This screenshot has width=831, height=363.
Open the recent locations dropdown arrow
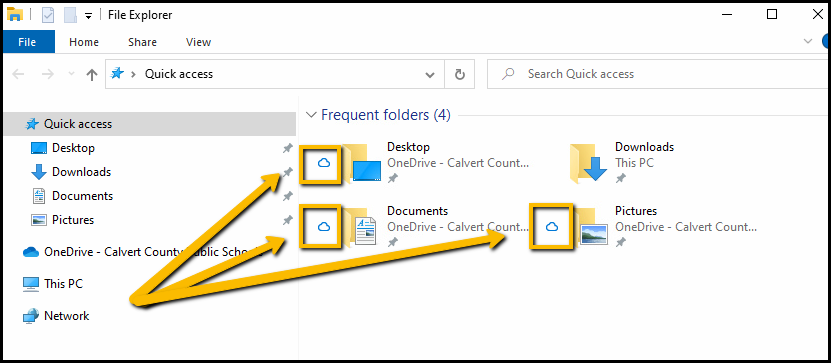coord(72,74)
